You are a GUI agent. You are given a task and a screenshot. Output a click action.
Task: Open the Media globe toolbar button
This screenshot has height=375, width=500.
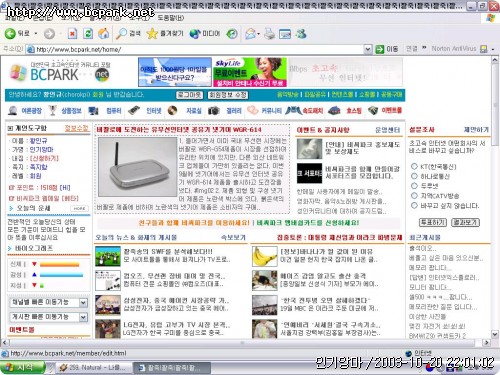click(205, 34)
